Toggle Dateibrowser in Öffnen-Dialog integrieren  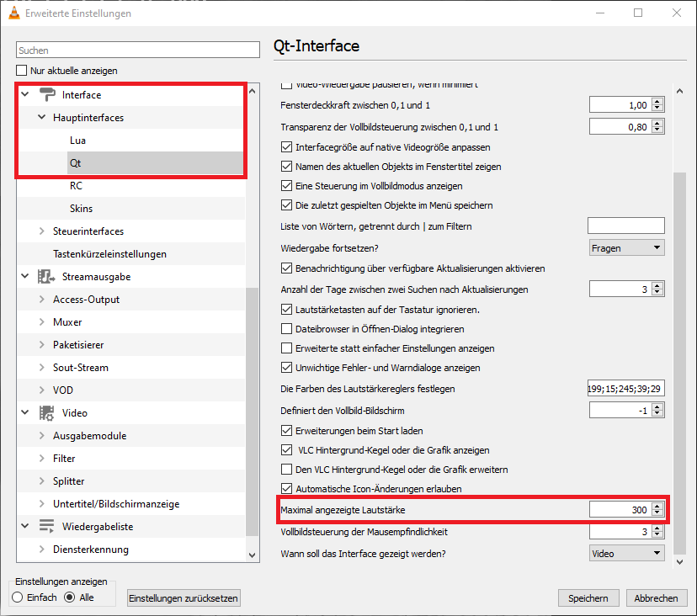tap(286, 329)
